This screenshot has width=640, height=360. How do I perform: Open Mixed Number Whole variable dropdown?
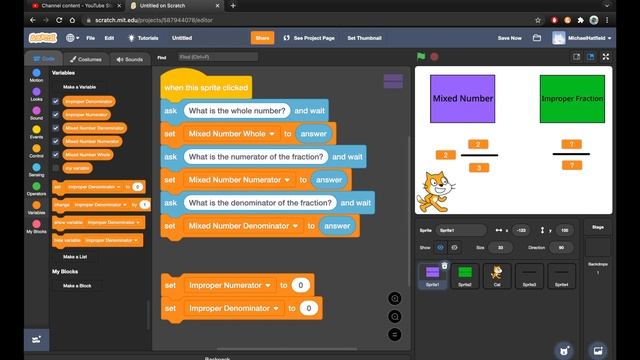(x=231, y=134)
